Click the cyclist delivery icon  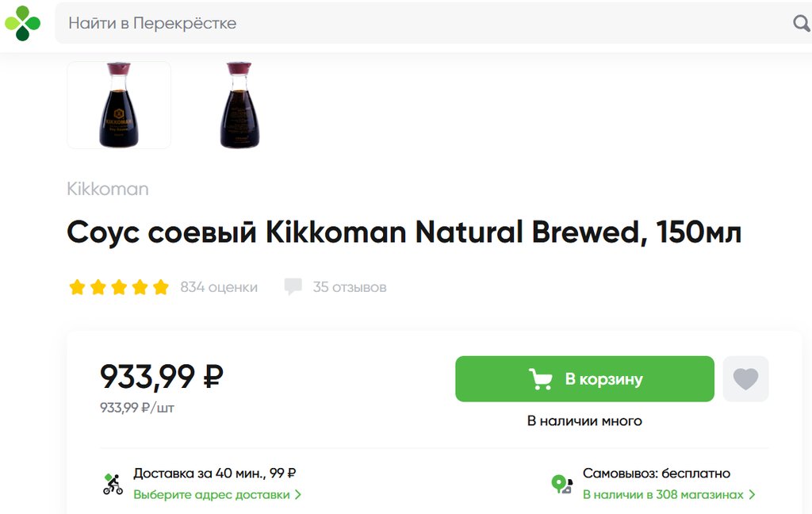point(113,483)
